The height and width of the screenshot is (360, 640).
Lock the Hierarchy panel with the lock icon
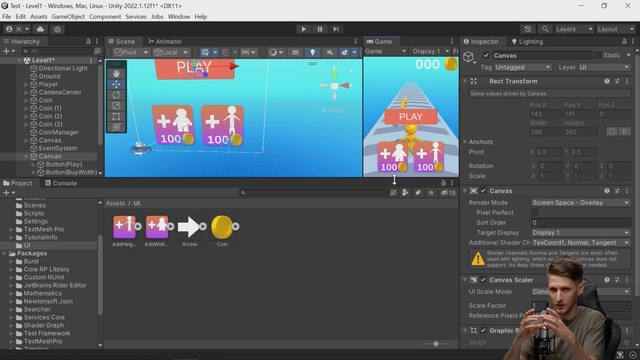(88, 41)
